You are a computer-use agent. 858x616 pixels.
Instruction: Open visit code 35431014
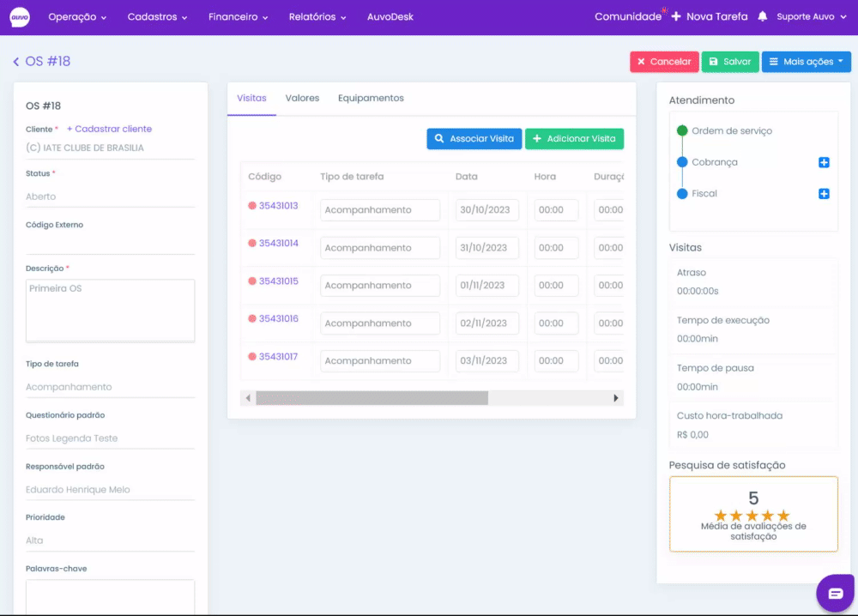click(279, 243)
